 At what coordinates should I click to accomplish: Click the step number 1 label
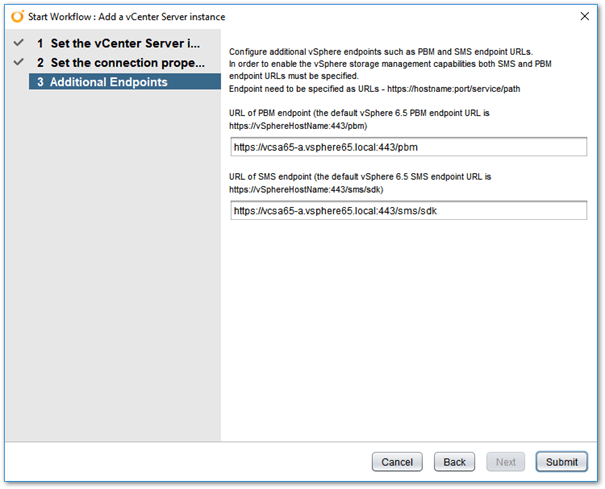(x=40, y=44)
